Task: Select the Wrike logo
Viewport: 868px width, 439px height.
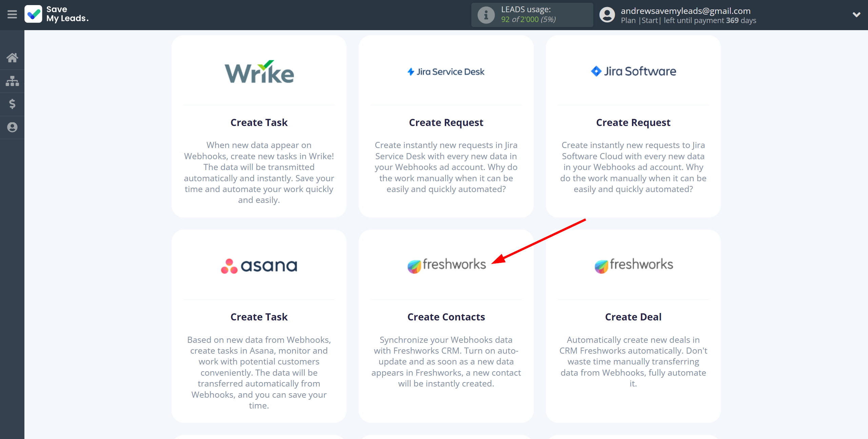Action: pyautogui.click(x=259, y=71)
